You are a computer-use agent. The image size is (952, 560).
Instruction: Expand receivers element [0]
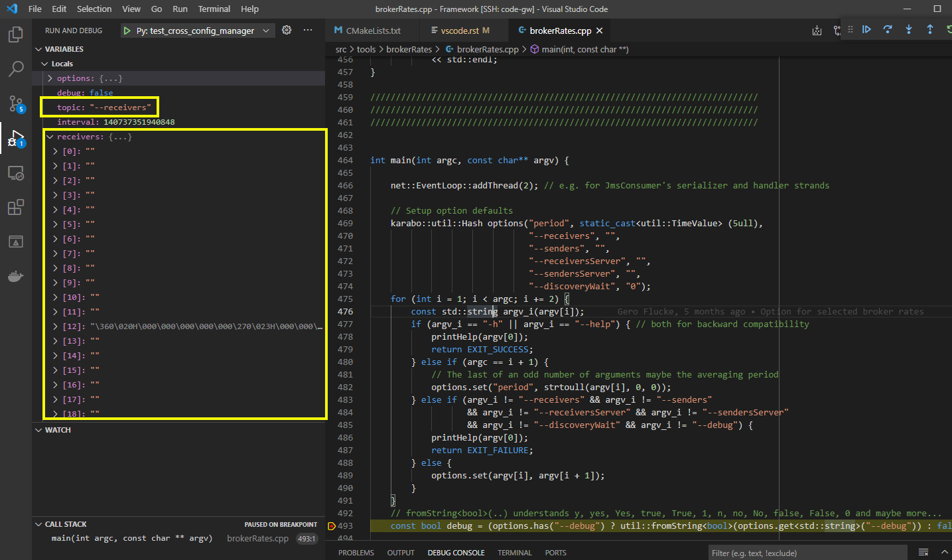tap(56, 151)
